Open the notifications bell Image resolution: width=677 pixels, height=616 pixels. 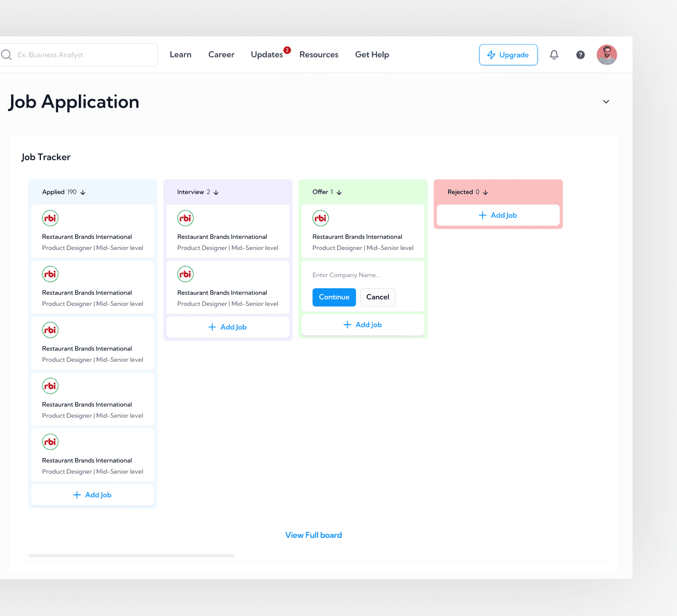[554, 55]
